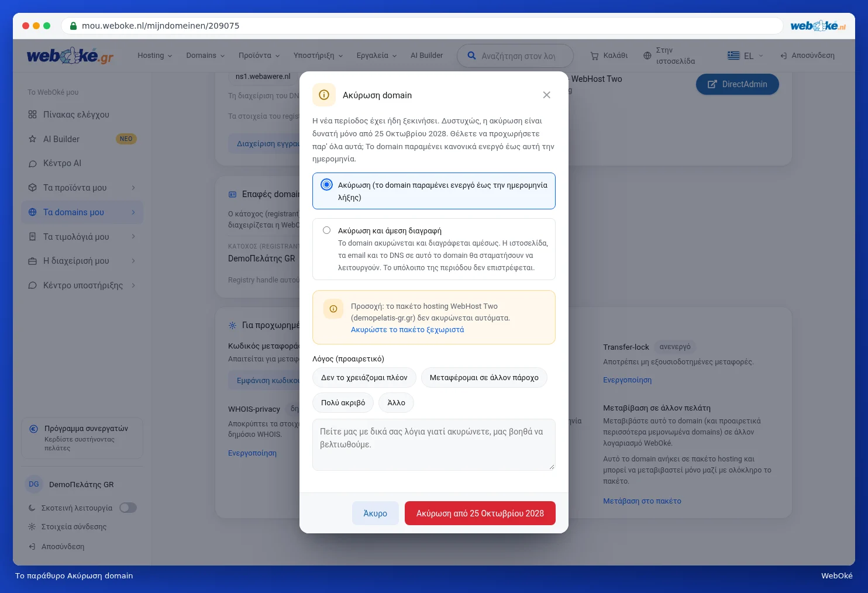Click the warning icon in the hosting notice
Screen dimensions: 868x593
[333, 309]
